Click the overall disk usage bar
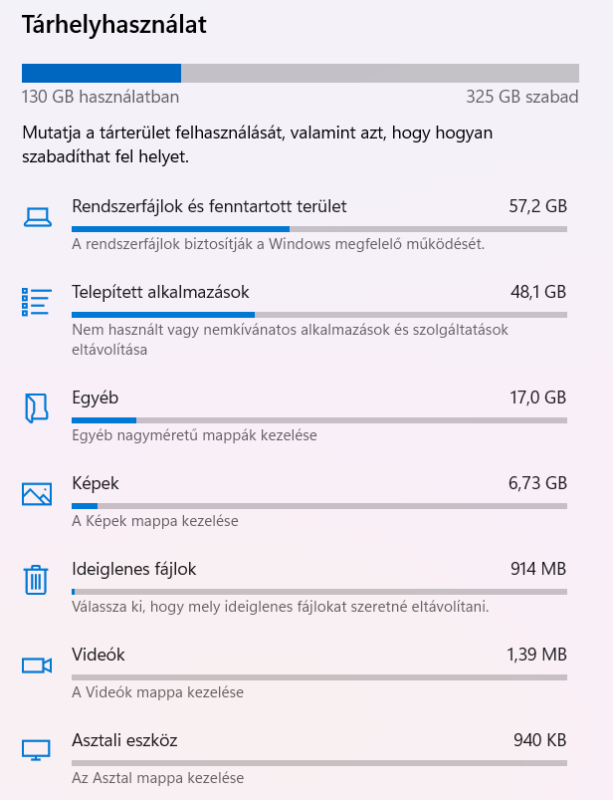Screen dimensions: 613x800 pyautogui.click(x=300, y=73)
